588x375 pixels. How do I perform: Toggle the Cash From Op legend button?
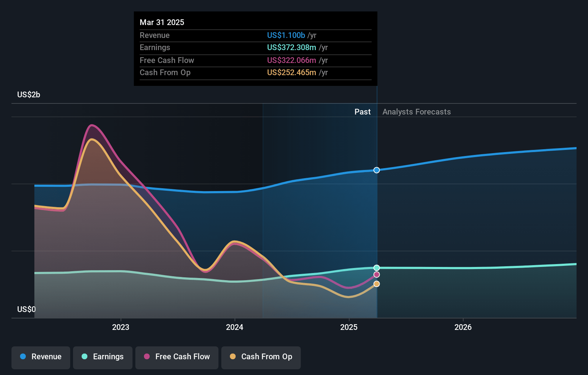pos(261,357)
